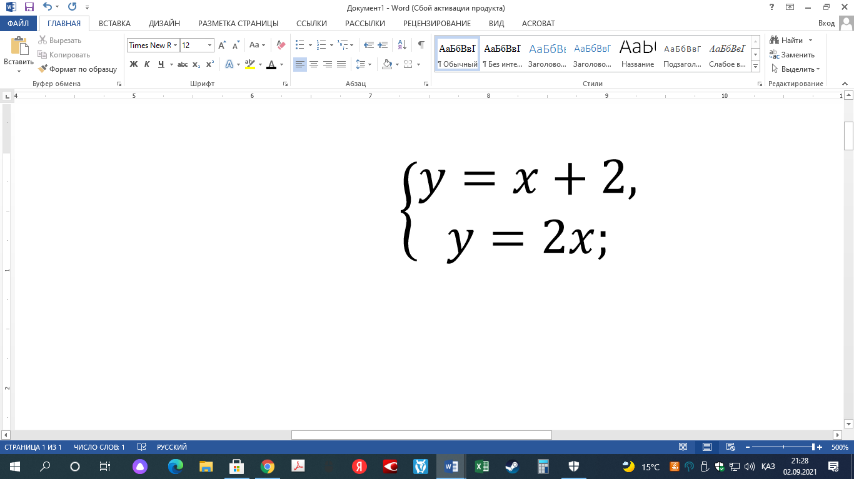
Task: Increase paragraph indent
Action: pyautogui.click(x=382, y=45)
